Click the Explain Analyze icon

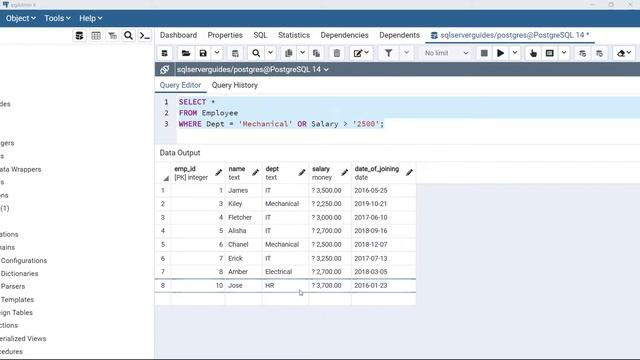tap(550, 53)
